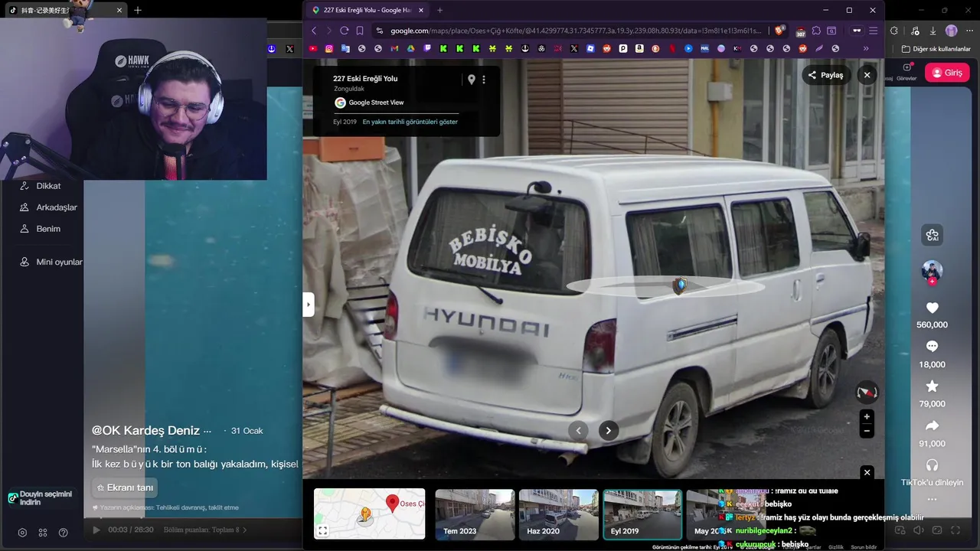Open a new tab in Maps browser window
This screenshot has height=551, width=980.
[439, 10]
